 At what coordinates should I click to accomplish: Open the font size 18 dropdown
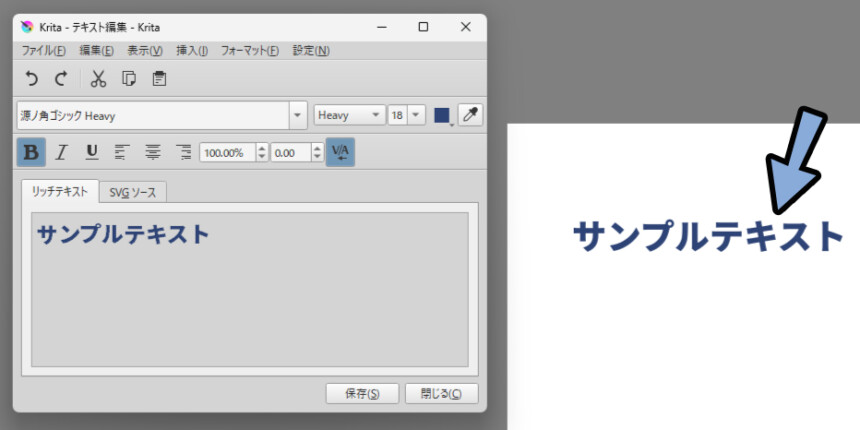pos(416,116)
